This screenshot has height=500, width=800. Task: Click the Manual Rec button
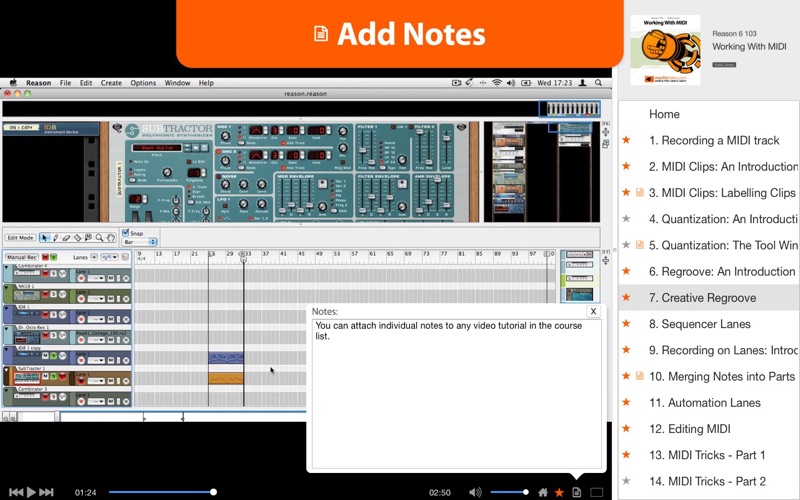[x=22, y=257]
